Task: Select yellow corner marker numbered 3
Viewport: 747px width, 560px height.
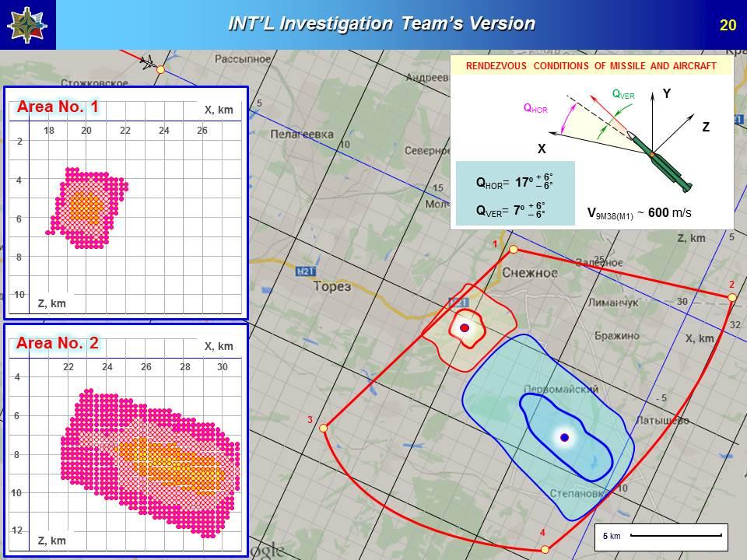Action: pos(324,428)
